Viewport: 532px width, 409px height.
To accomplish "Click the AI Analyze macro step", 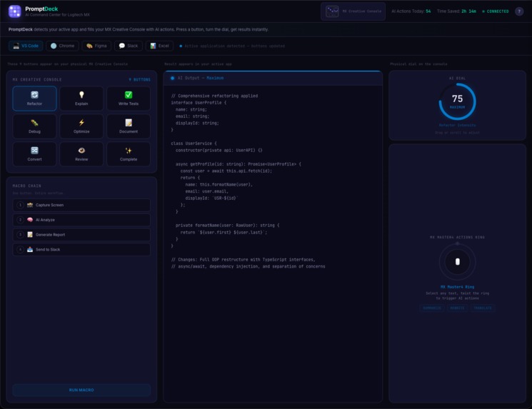I will [81, 220].
